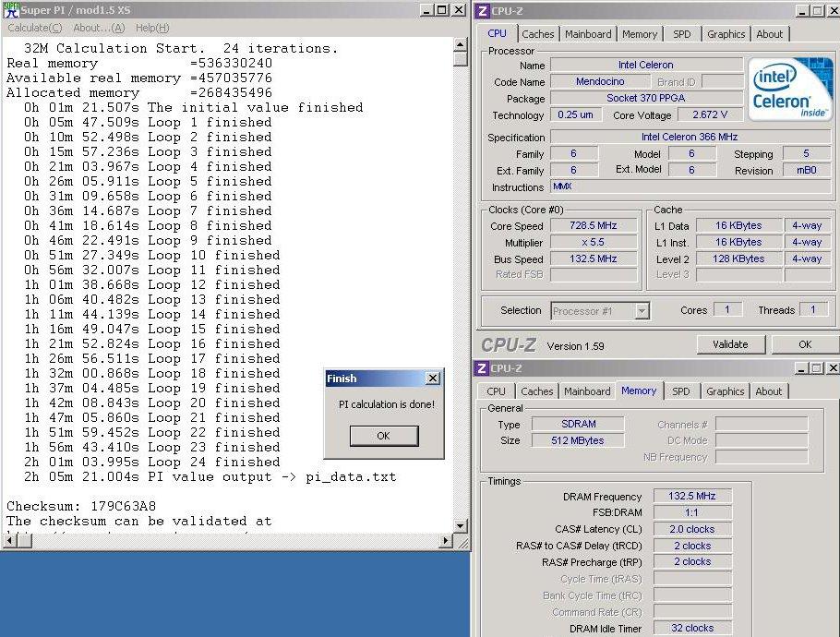Click the lower CPU-Z Memory window title icon
This screenshot has height=637, width=840.
tap(482, 368)
